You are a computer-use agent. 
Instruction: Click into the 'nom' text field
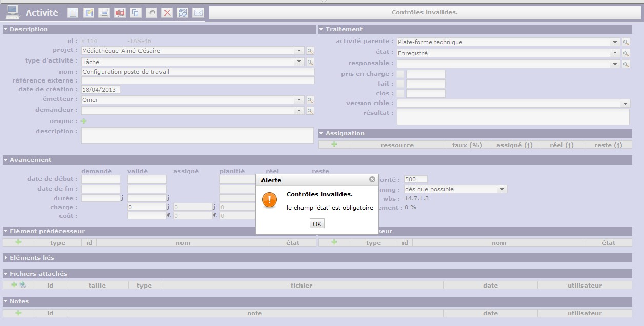[x=197, y=72]
